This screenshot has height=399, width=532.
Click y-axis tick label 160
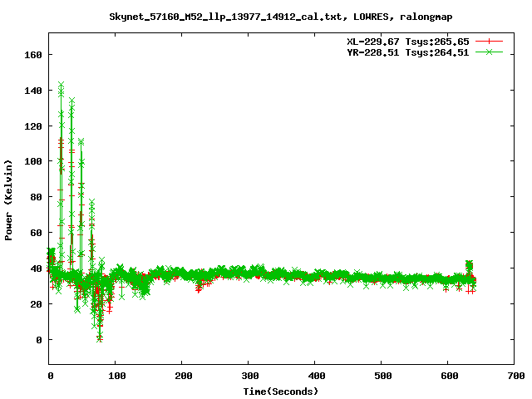point(33,55)
